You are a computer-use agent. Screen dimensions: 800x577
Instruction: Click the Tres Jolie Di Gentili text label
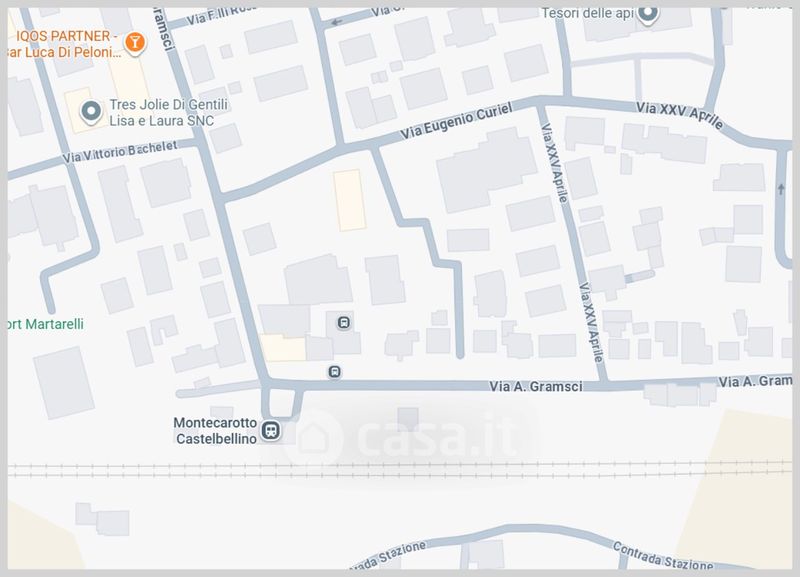point(160,112)
